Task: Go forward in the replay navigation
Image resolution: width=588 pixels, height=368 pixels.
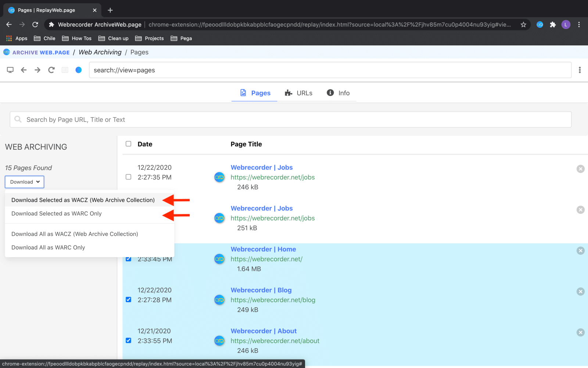Action: (x=37, y=70)
